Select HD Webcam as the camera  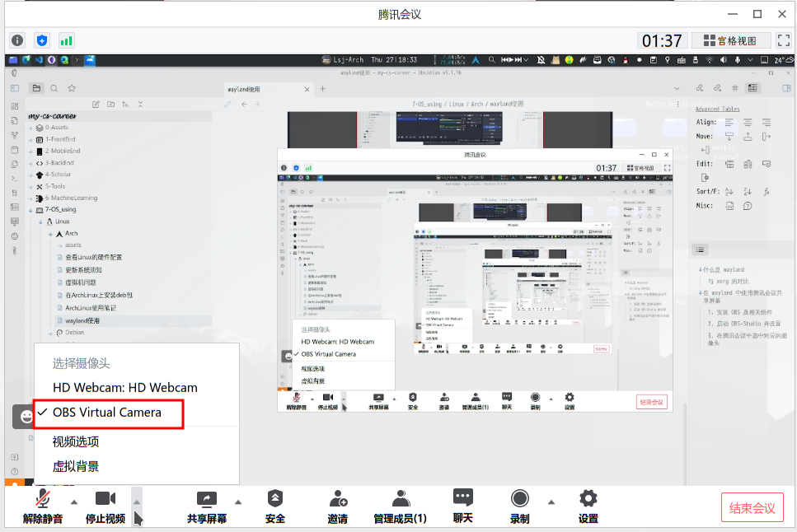coord(124,387)
